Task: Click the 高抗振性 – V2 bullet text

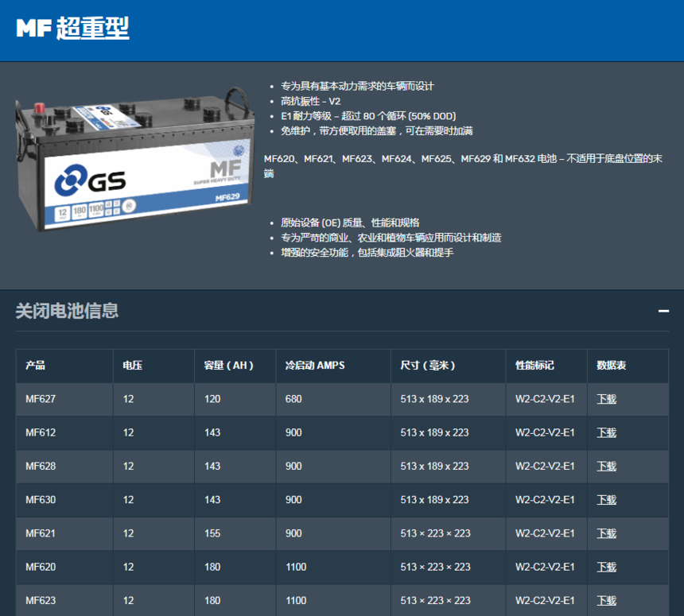Action: point(311,101)
